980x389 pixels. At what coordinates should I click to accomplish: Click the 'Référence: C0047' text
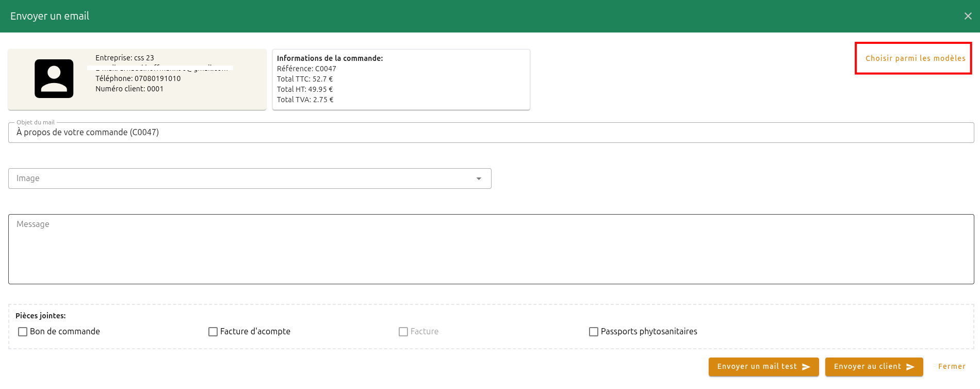coord(306,69)
